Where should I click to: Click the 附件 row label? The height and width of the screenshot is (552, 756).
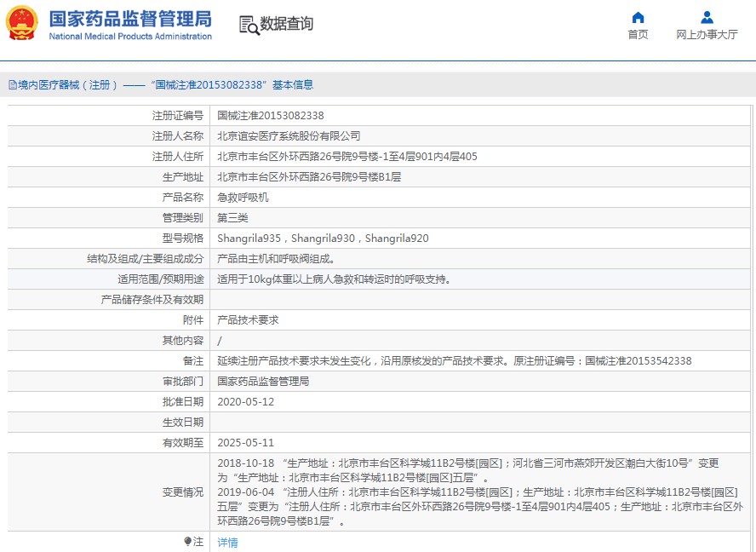(x=193, y=320)
